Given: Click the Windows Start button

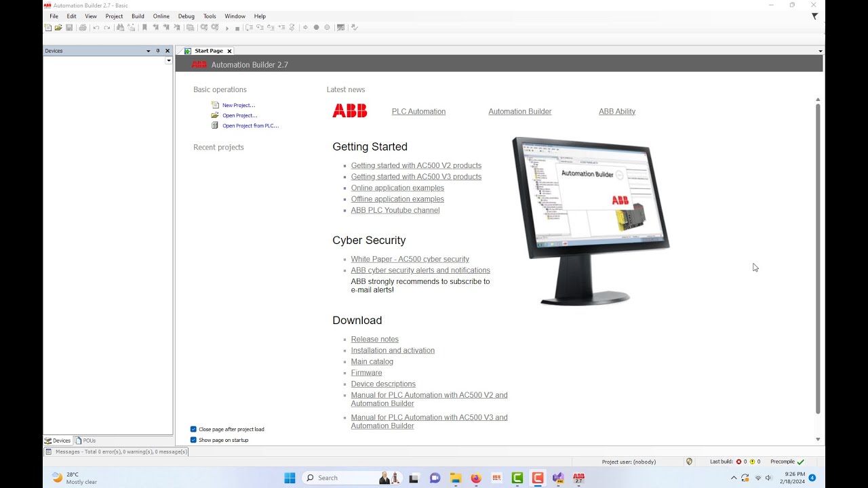Looking at the screenshot, I should point(290,478).
